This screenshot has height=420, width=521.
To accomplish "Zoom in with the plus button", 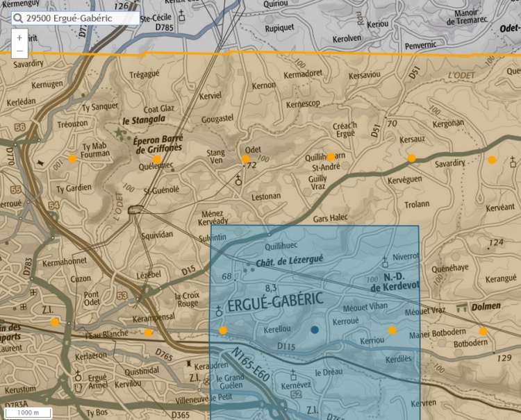I will pos(19,38).
